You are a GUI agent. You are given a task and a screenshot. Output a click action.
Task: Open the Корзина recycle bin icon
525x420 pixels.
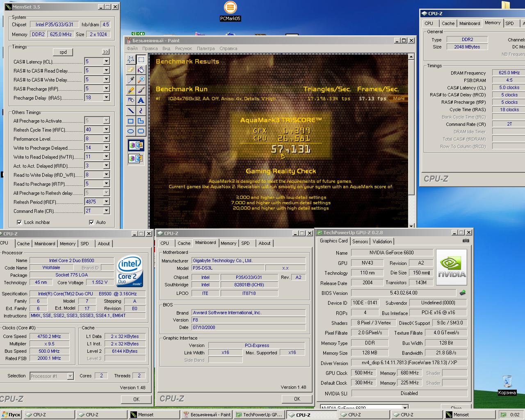coord(507,385)
